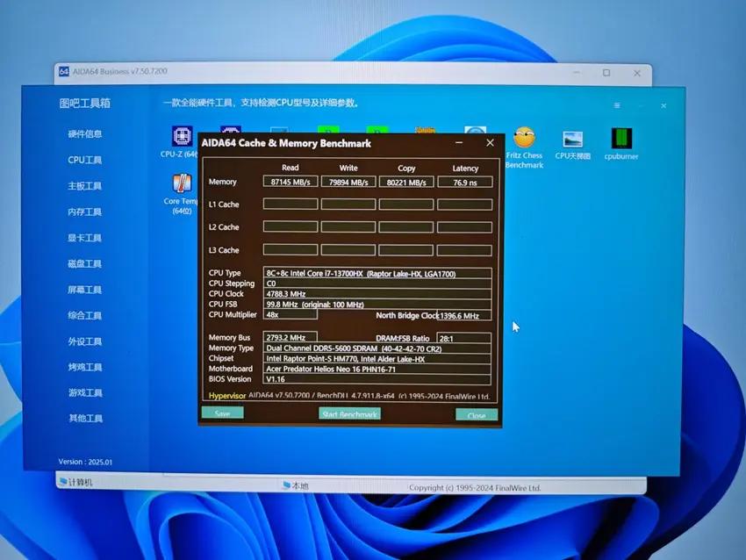Select 综合工具 in the sidebar
Viewport: 746px width, 560px height.
(x=84, y=315)
